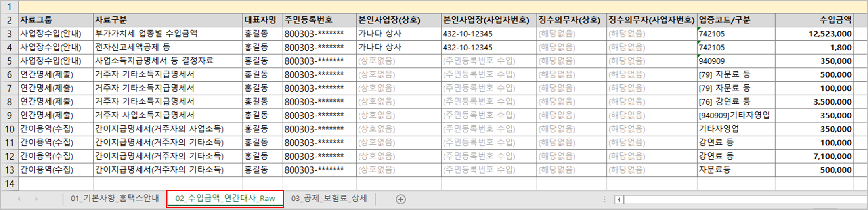The width and height of the screenshot is (868, 210).
Task: Select cell 940909 in row 5
Action: coord(736,61)
